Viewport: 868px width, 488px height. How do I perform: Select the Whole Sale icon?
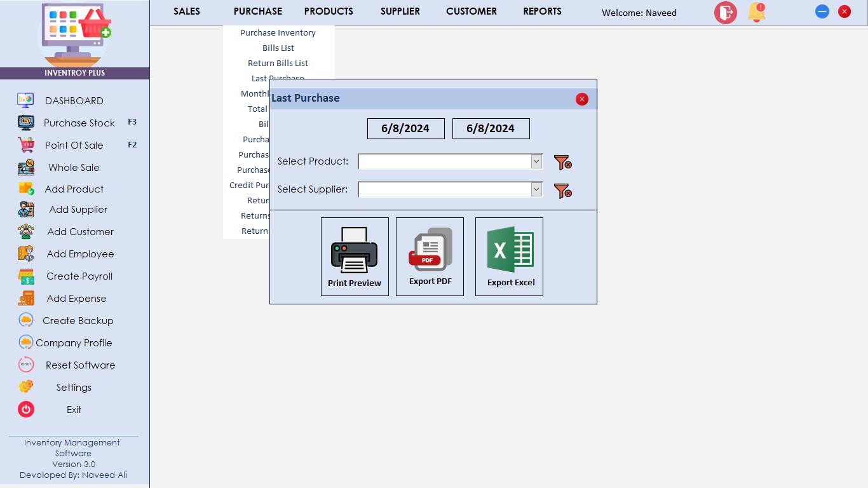point(25,167)
